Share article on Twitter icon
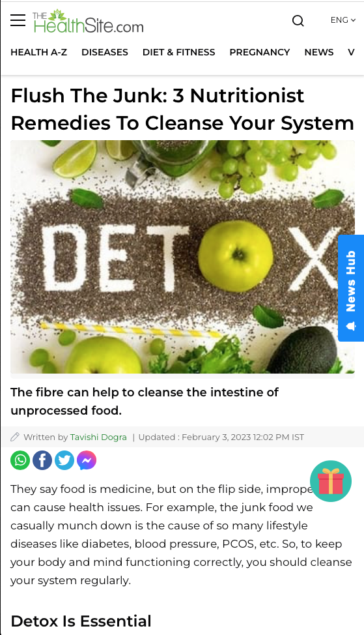Screen dimensions: 364x635 (64, 460)
